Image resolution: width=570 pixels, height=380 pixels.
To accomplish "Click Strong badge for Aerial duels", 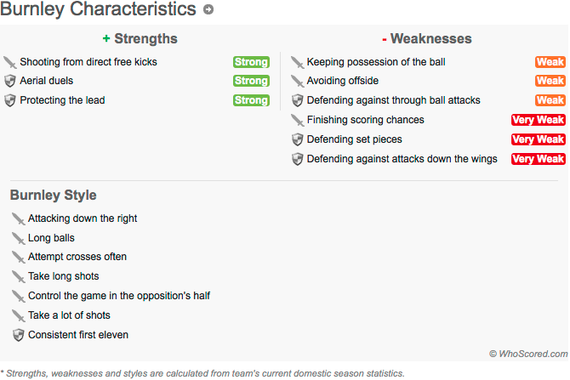I will (x=251, y=81).
